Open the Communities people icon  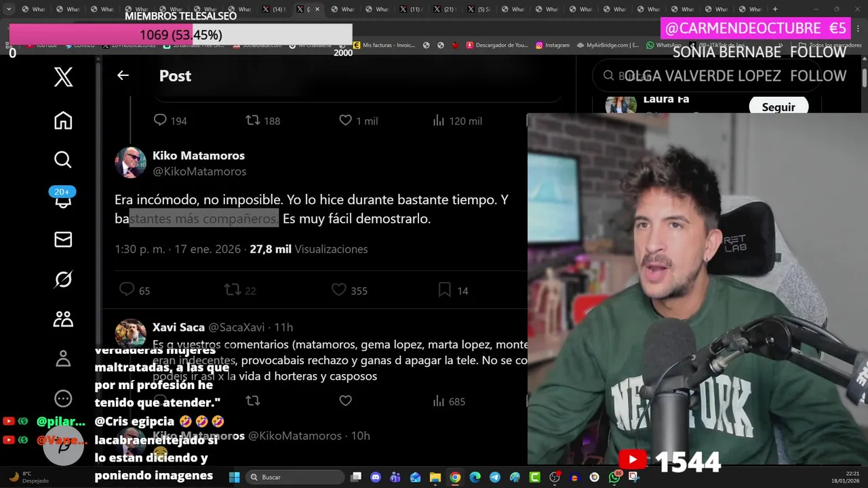63,319
